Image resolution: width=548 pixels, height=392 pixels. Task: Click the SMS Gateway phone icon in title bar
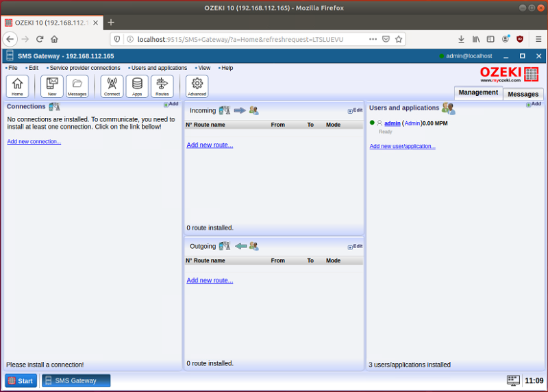tap(10, 56)
